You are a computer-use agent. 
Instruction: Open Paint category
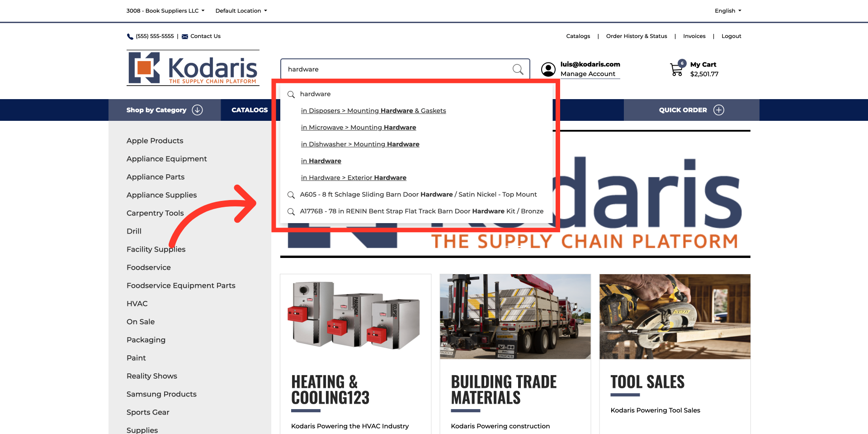tap(136, 358)
